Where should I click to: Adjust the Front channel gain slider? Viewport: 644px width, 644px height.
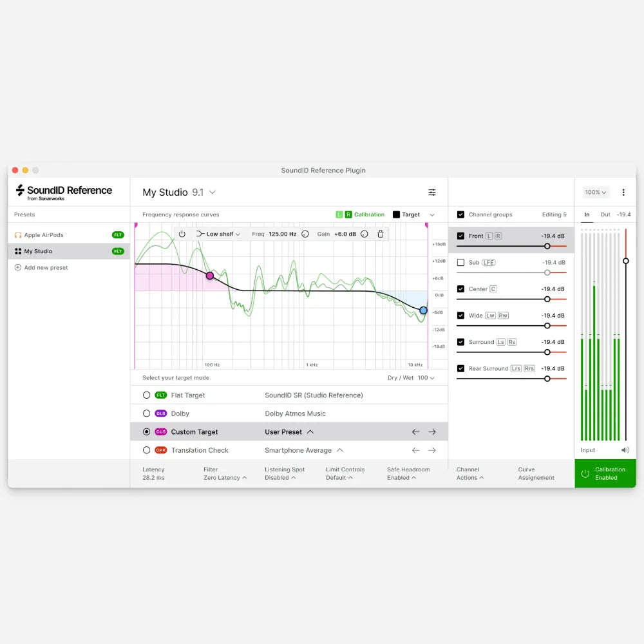pos(547,245)
